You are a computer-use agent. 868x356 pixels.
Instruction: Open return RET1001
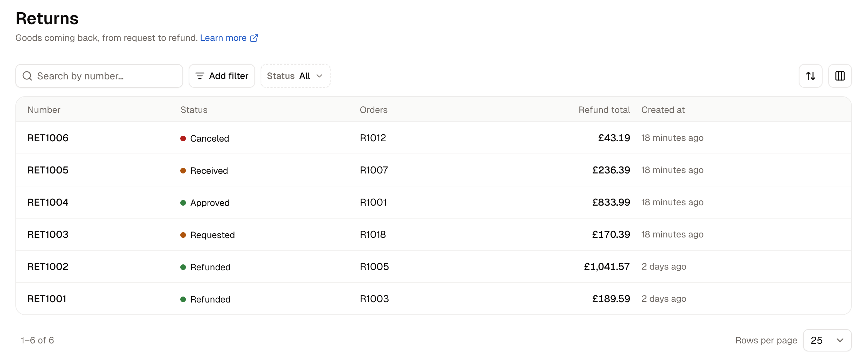click(47, 299)
